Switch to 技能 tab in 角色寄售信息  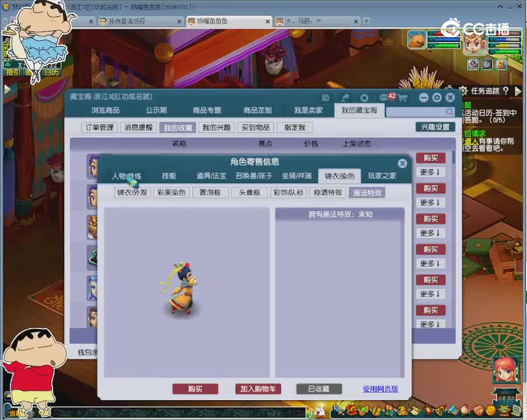tap(168, 176)
